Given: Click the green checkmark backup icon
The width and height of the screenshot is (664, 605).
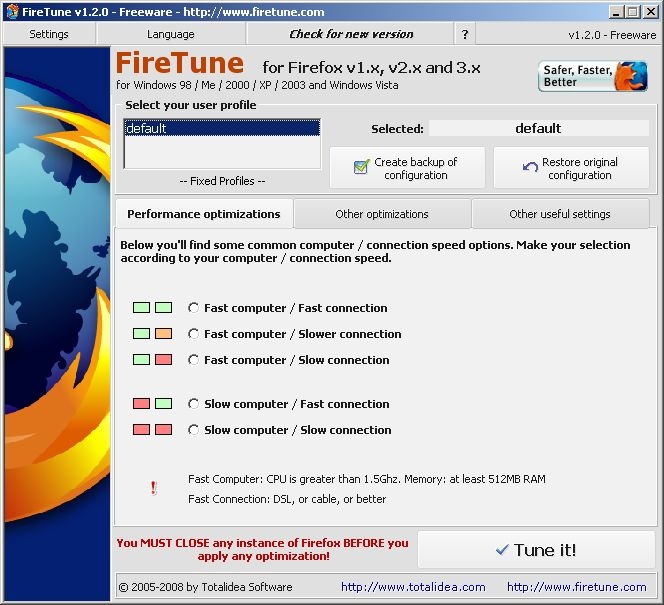Looking at the screenshot, I should point(361,168).
